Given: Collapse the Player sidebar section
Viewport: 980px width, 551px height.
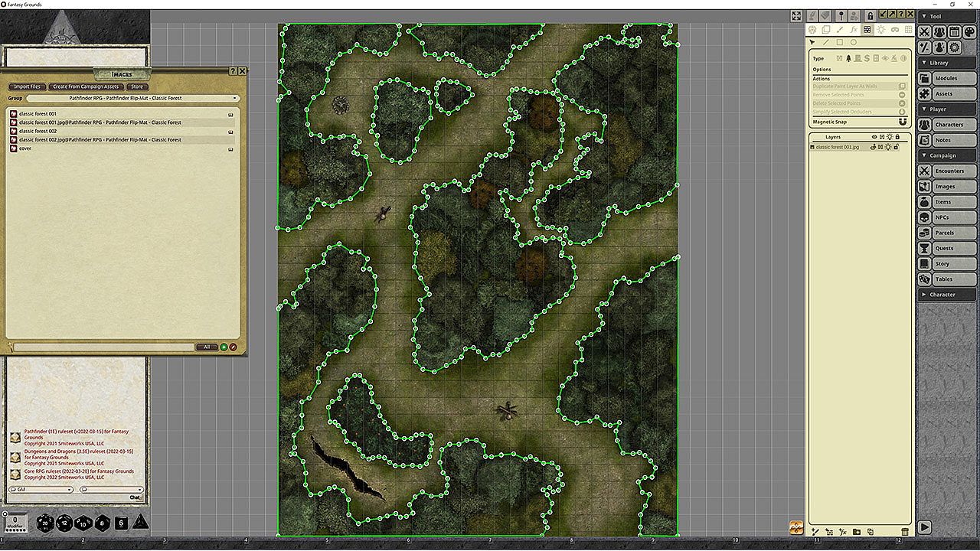Looking at the screenshot, I should [948, 109].
